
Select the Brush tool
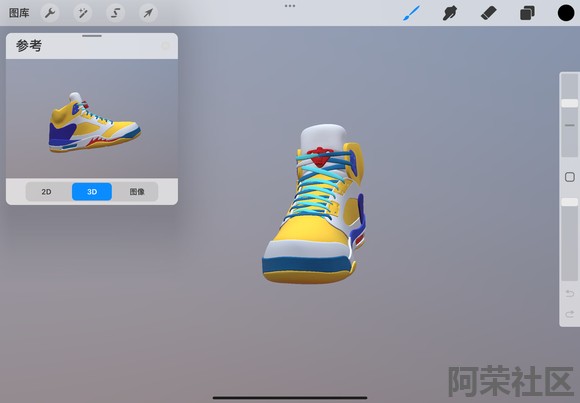point(411,13)
